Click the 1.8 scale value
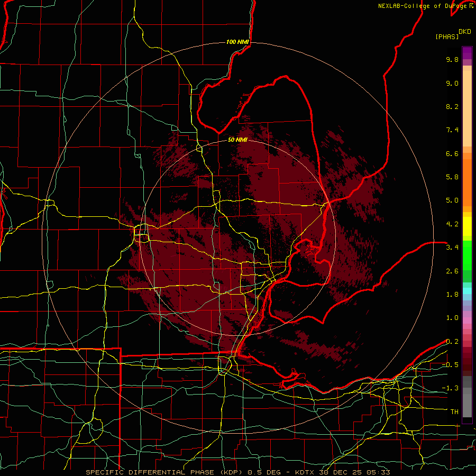The height and width of the screenshot is (476, 476). click(452, 295)
